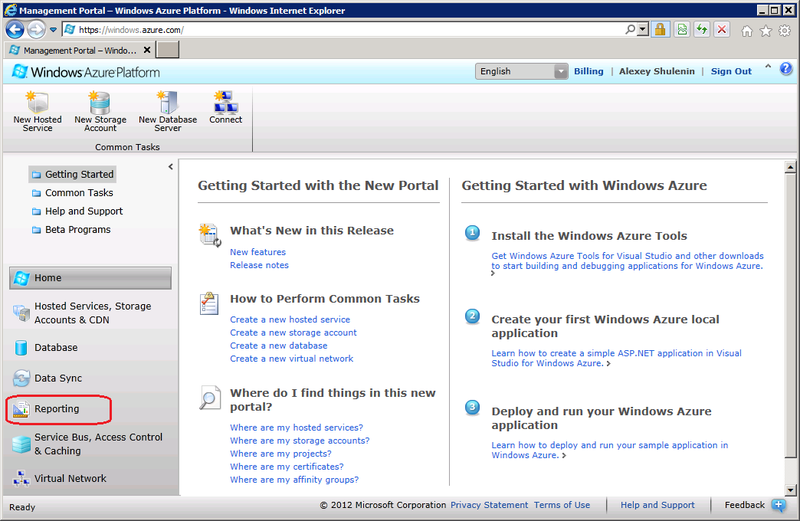Select Beta Programs tree item
The height and width of the screenshot is (521, 800).
[71, 230]
